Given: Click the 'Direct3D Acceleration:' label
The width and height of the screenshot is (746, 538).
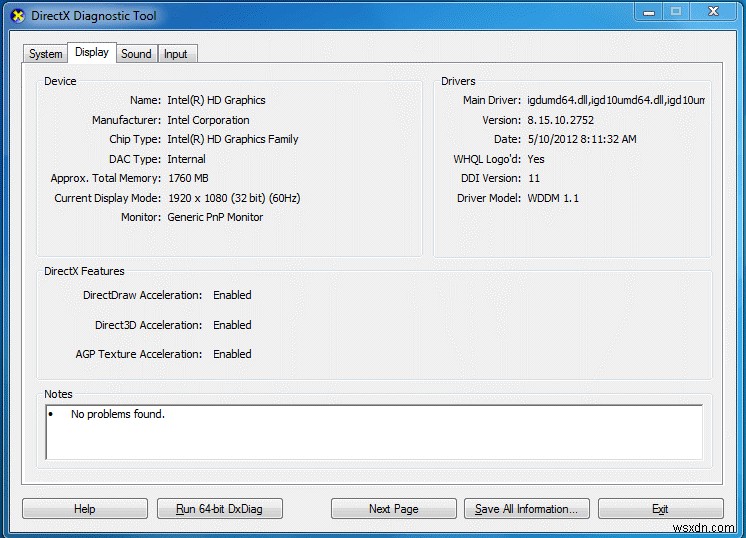Looking at the screenshot, I should tap(148, 325).
